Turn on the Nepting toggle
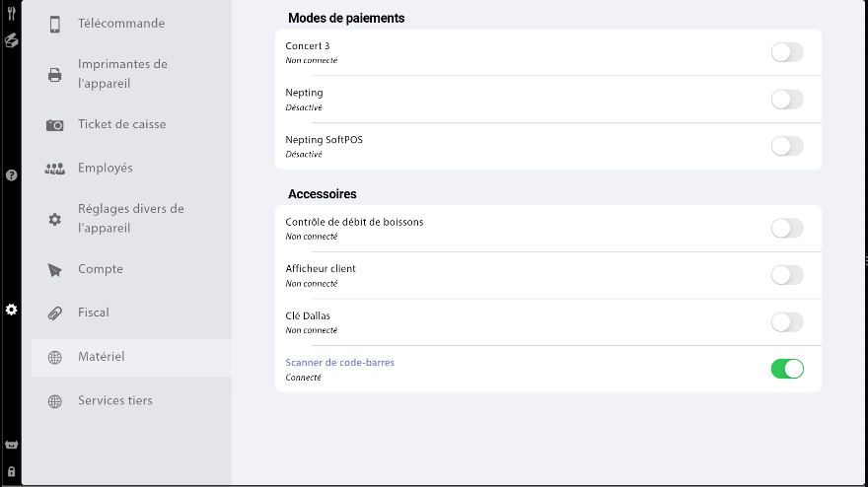Screen dimensions: 868x487 coord(787,100)
